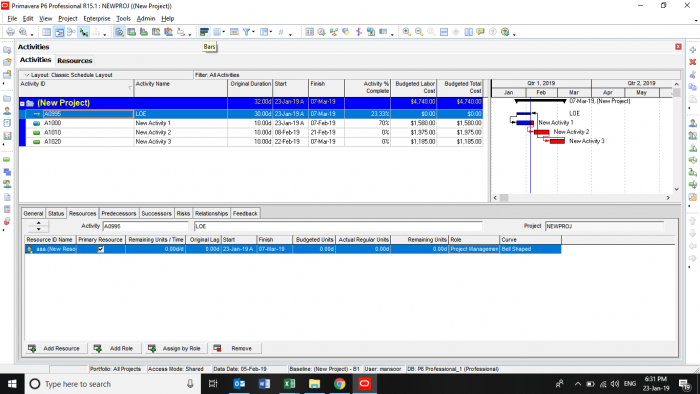
Task: Collapse the (New Project) group
Action: [22, 104]
